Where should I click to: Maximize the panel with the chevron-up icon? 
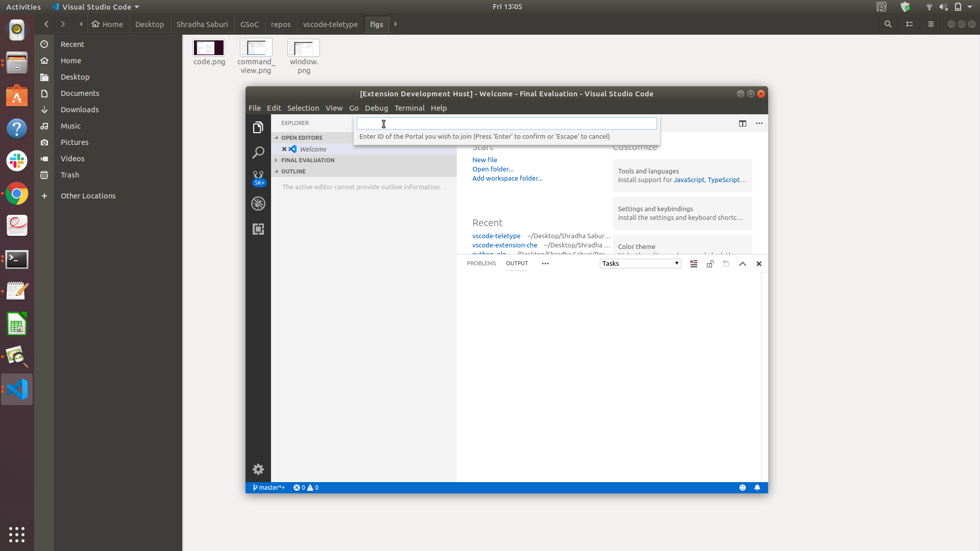(743, 264)
